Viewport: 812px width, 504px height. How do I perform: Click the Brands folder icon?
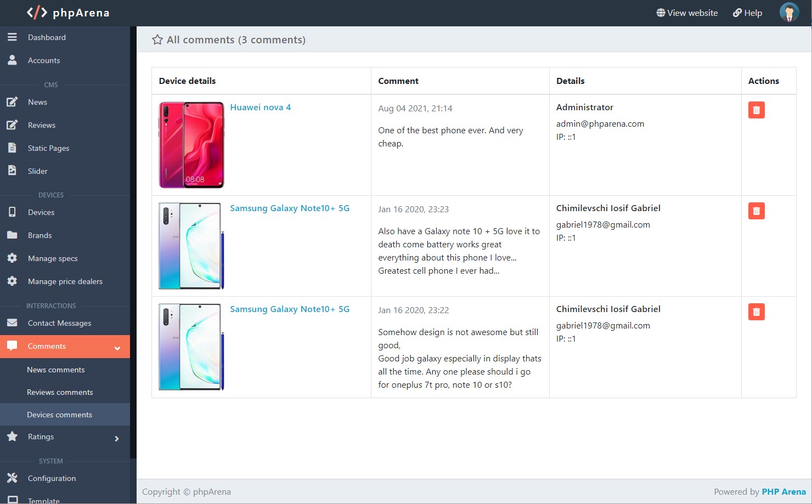coord(12,235)
